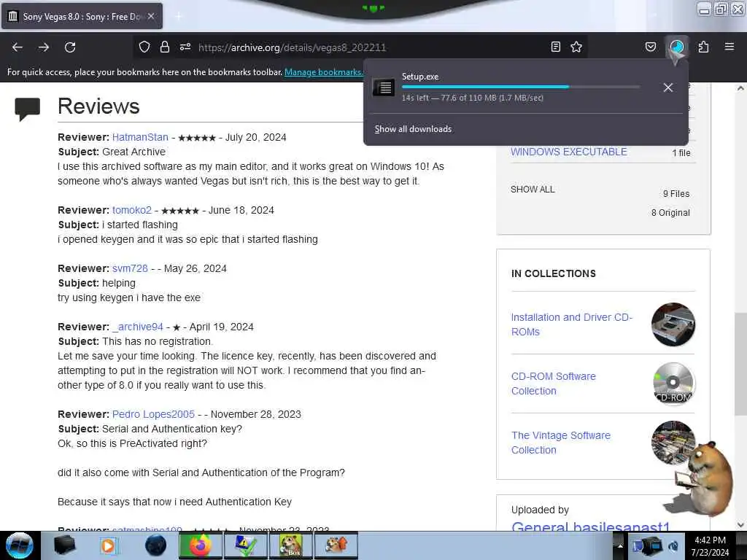This screenshot has height=560, width=747.
Task: Open the Windows Executable download option
Action: click(x=569, y=152)
